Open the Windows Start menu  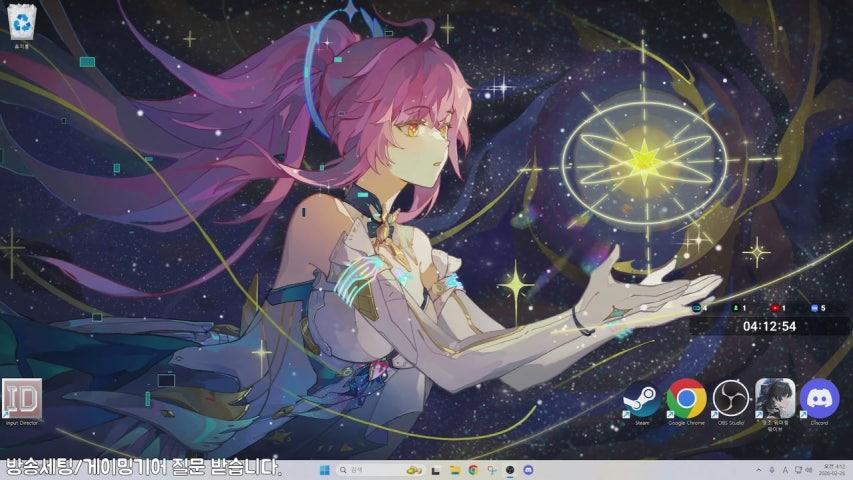[325, 470]
